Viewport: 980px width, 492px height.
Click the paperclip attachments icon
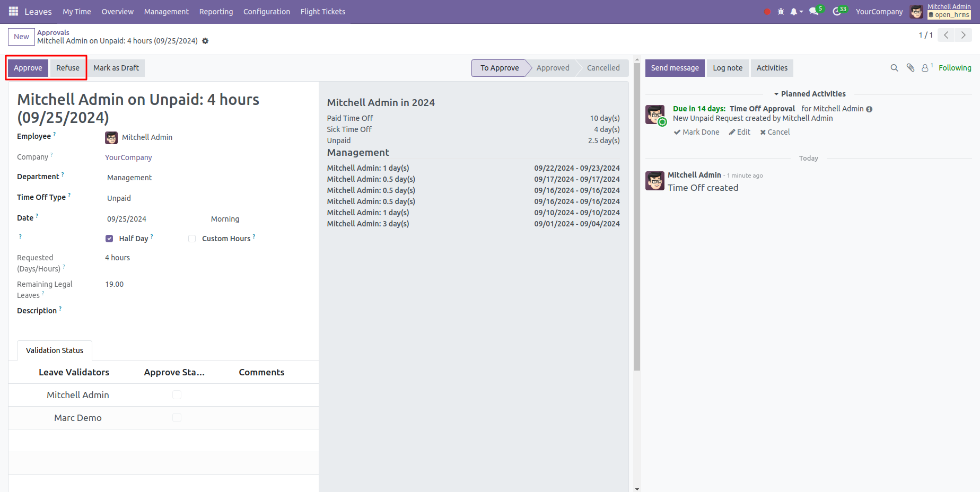(911, 68)
